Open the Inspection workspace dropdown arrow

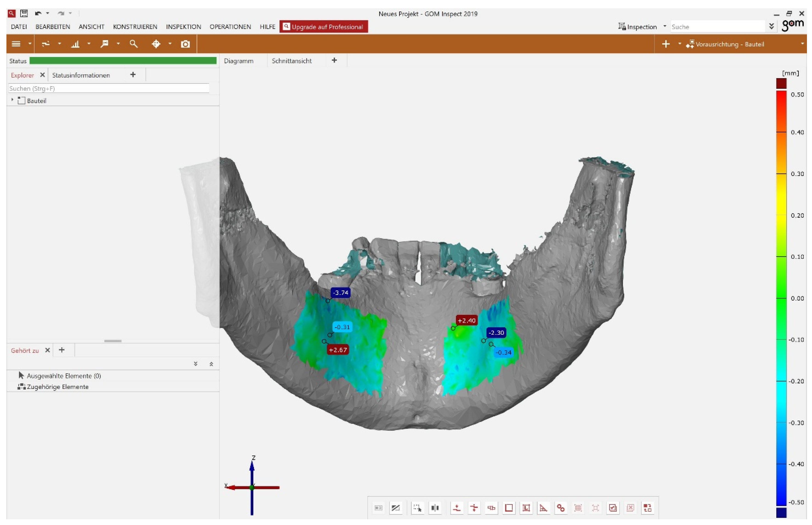point(665,26)
